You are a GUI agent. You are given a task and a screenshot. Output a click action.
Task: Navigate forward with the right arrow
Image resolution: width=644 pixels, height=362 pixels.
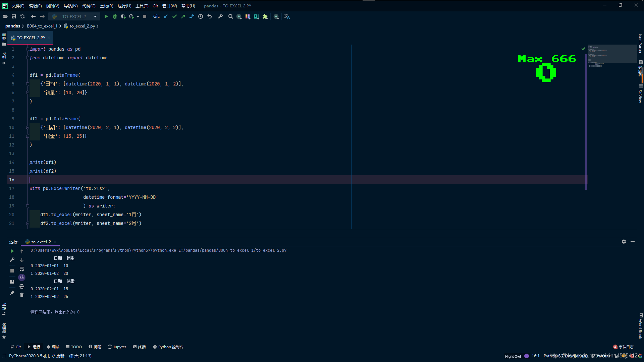pyautogui.click(x=42, y=16)
